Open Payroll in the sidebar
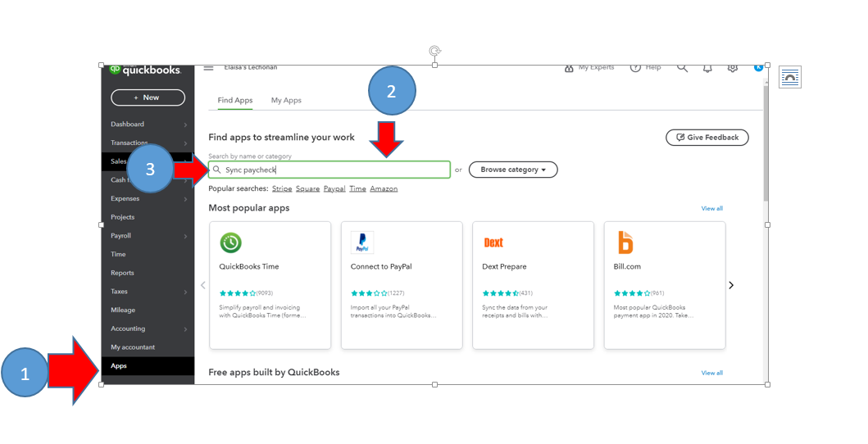This screenshot has height=444, width=868. coord(120,236)
